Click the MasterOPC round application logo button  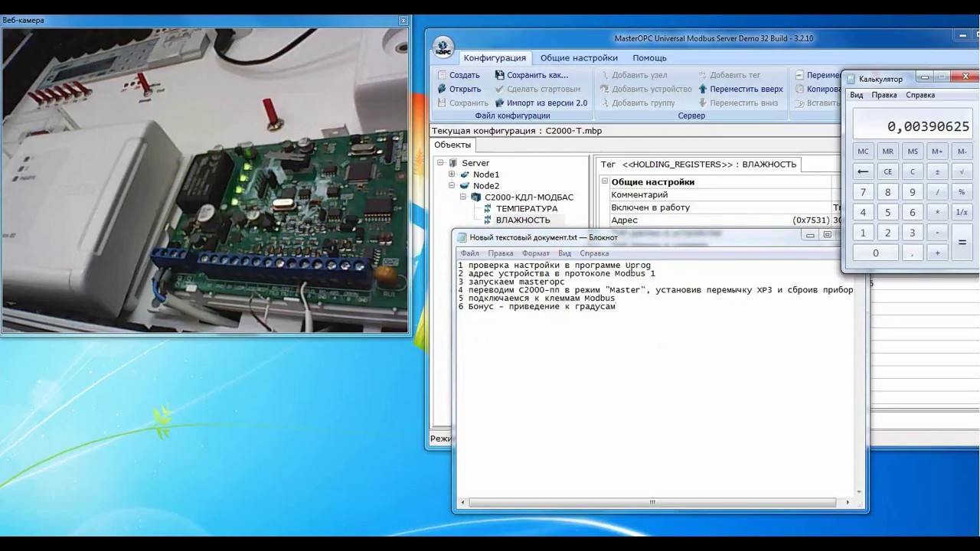[443, 47]
